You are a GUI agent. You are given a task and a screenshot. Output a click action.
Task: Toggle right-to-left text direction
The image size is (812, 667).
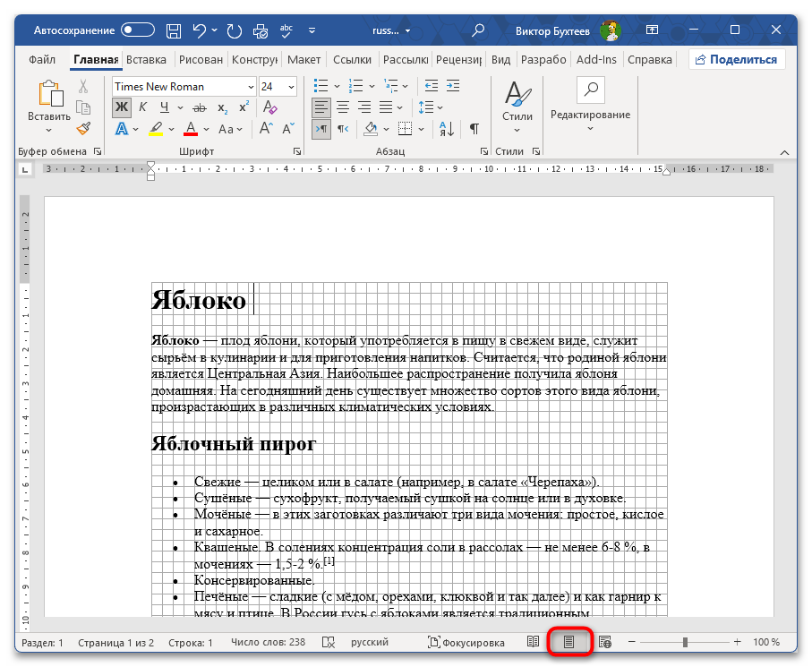[x=343, y=129]
